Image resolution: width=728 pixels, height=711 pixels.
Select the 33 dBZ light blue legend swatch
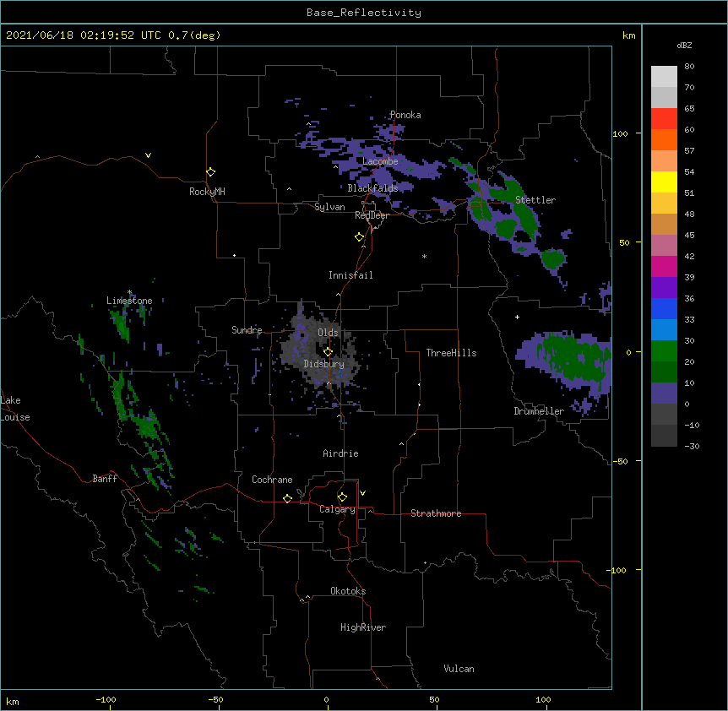click(x=664, y=329)
